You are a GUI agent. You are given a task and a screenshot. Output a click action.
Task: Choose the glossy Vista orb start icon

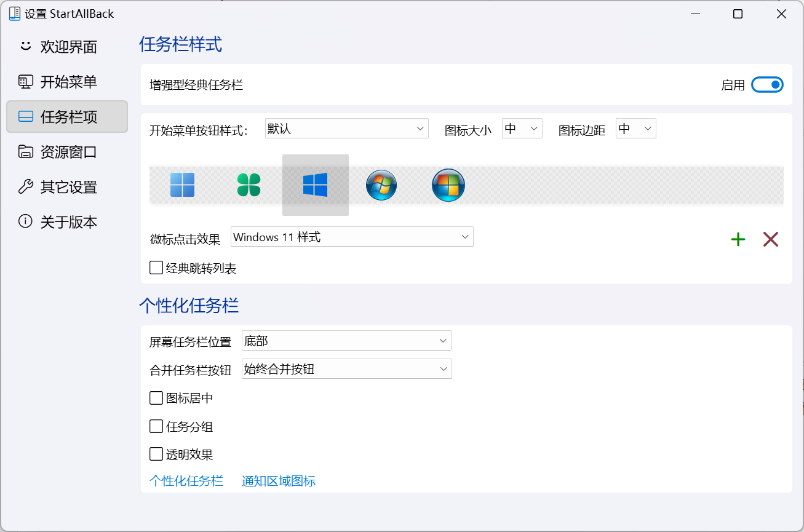(x=448, y=185)
